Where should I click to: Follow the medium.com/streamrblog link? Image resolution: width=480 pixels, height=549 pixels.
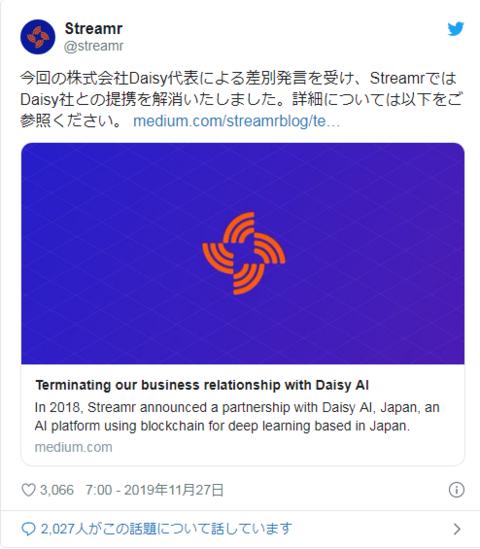click(236, 121)
